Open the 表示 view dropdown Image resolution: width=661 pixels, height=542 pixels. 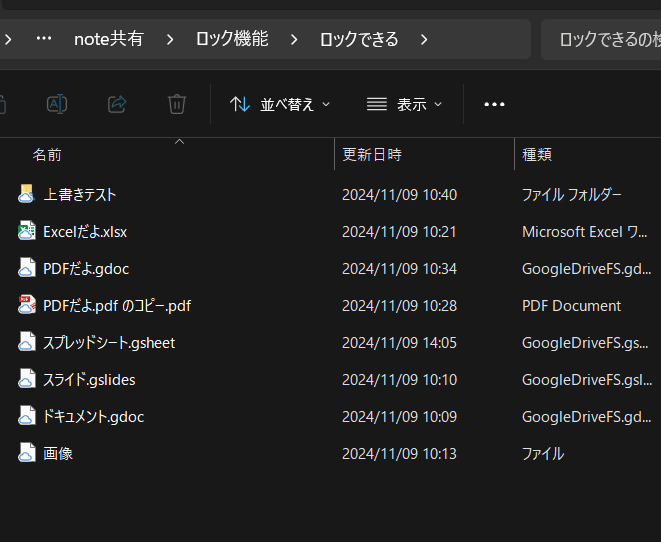(404, 104)
